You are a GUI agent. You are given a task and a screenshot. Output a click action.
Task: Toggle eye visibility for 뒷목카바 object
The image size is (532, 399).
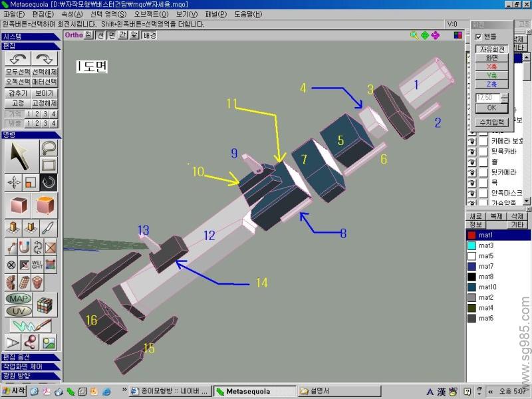coord(471,151)
